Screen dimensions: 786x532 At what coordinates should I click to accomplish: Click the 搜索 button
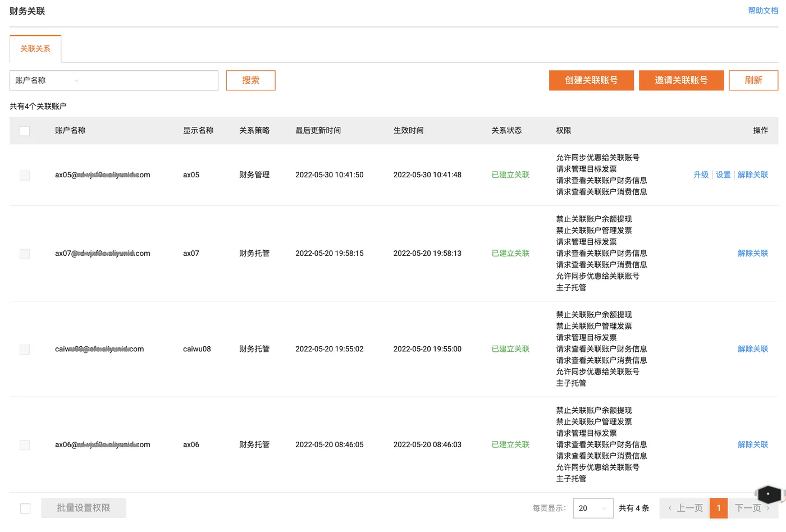250,80
